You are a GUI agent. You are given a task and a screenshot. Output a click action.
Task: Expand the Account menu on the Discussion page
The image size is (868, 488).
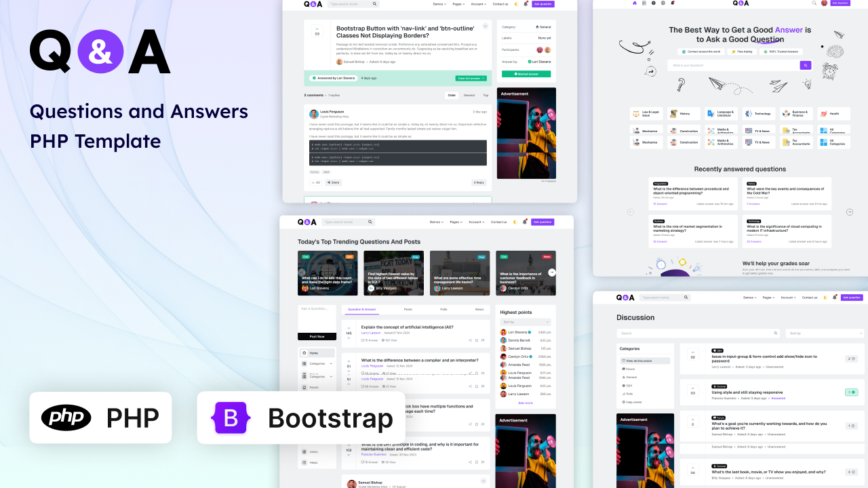(788, 298)
